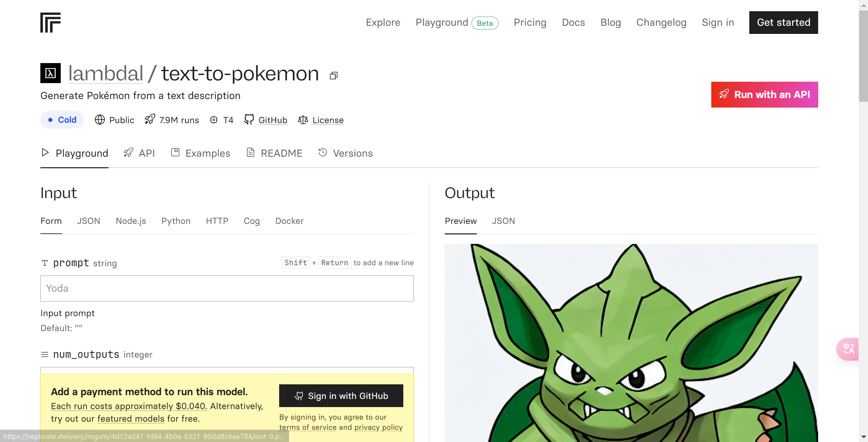Click the page vertical scrollbar
Image resolution: width=868 pixels, height=442 pixels.
pos(863,56)
